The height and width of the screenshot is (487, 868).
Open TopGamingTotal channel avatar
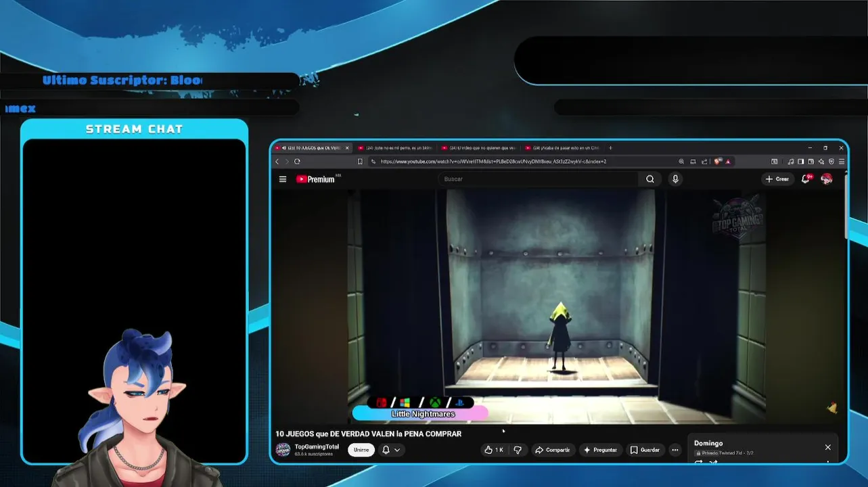tap(283, 450)
